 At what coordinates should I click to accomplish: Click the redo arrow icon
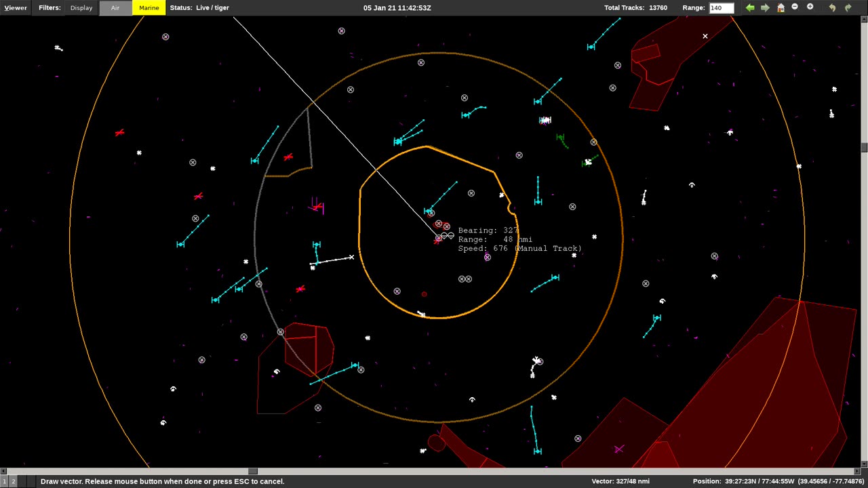[848, 7]
